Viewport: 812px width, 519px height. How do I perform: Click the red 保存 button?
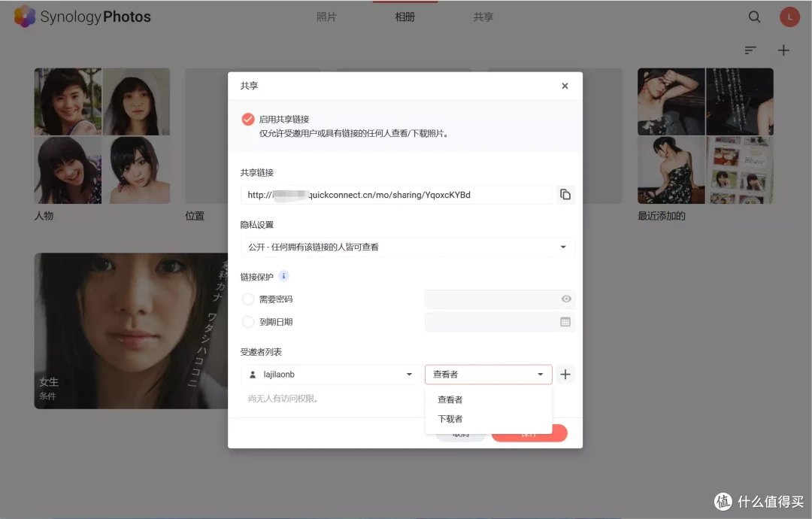[x=529, y=432]
